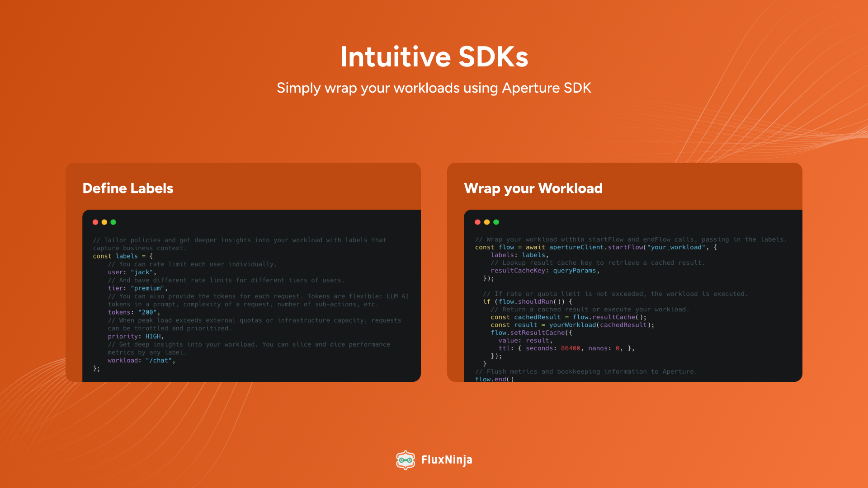This screenshot has height=488, width=868.
Task: Click the workload "/chat" code line
Action: click(141, 361)
